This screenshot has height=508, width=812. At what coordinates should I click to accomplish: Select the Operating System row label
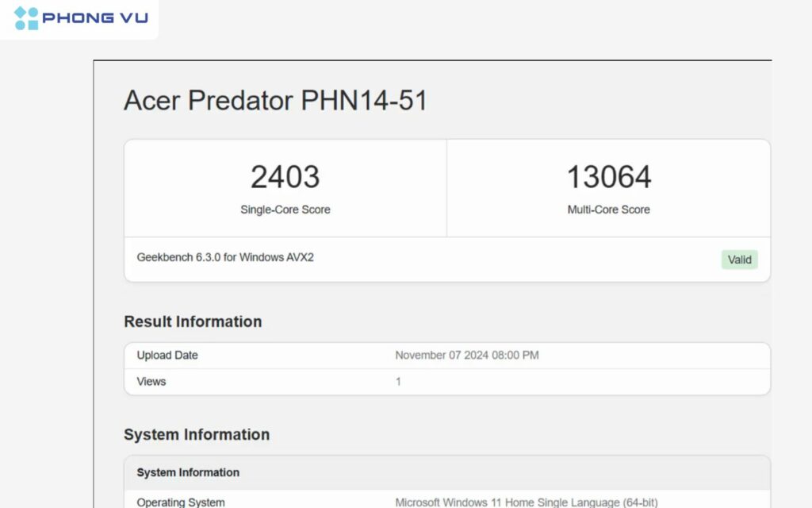[181, 502]
